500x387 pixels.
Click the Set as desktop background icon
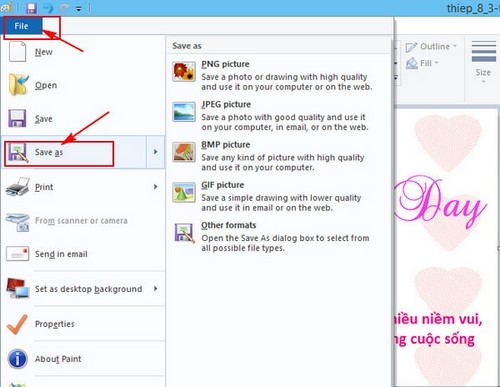17,288
